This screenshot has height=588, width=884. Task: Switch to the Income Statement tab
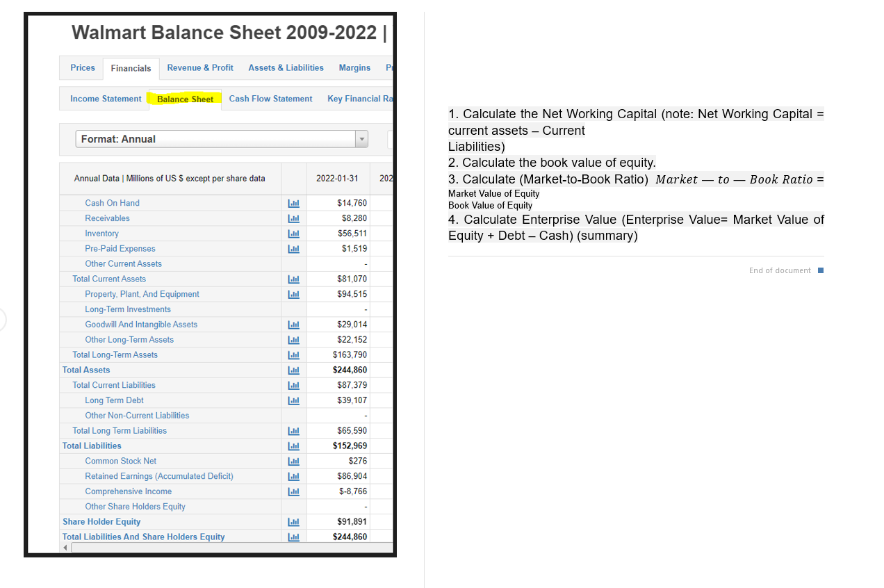point(104,99)
